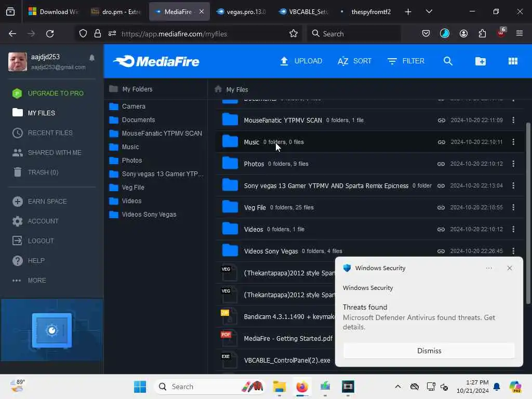Show hidden system tray icons
This screenshot has height=399, width=532.
[x=397, y=387]
